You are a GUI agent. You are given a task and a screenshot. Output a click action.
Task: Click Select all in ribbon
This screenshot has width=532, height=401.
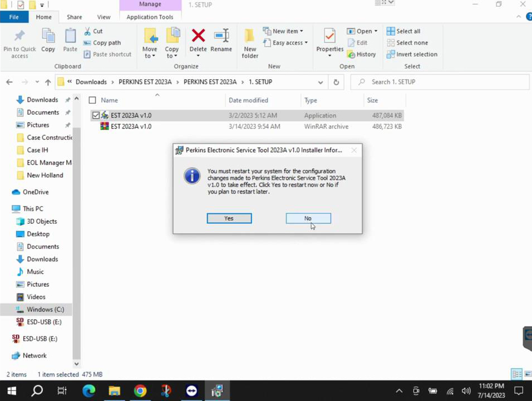[x=403, y=31]
